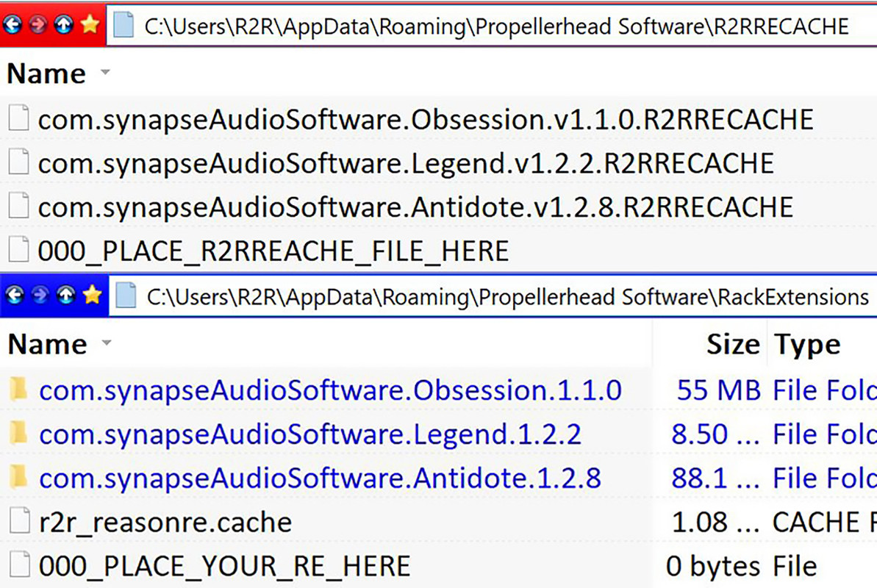Click file icon of Obsession.v1.1.0.R2RRECACHE
The height and width of the screenshot is (588, 877).
(19, 118)
